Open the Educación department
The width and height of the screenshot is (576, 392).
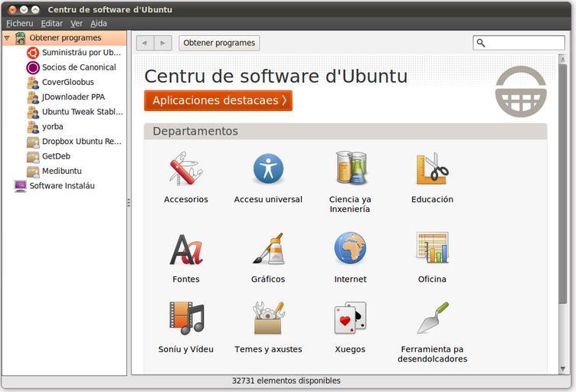pos(432,169)
